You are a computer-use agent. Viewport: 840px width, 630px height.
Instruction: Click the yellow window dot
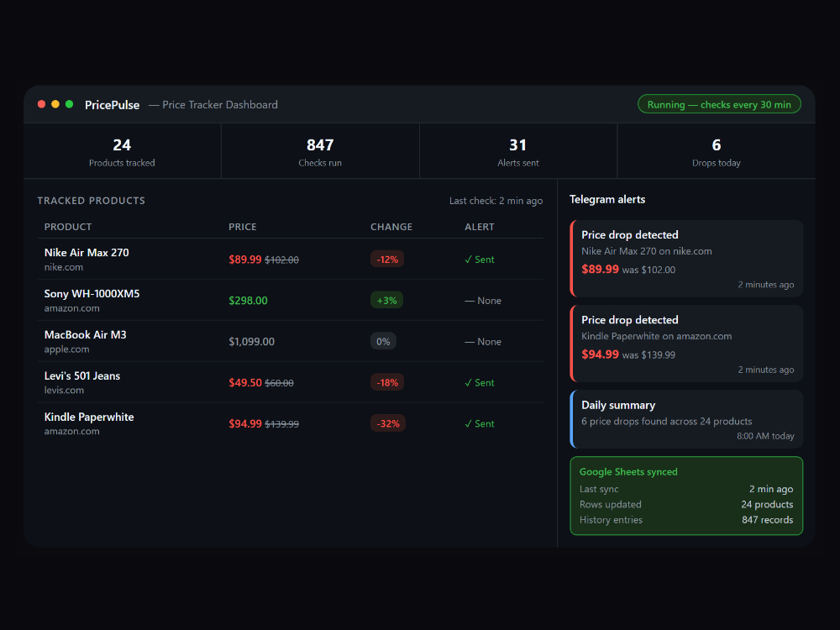point(55,104)
